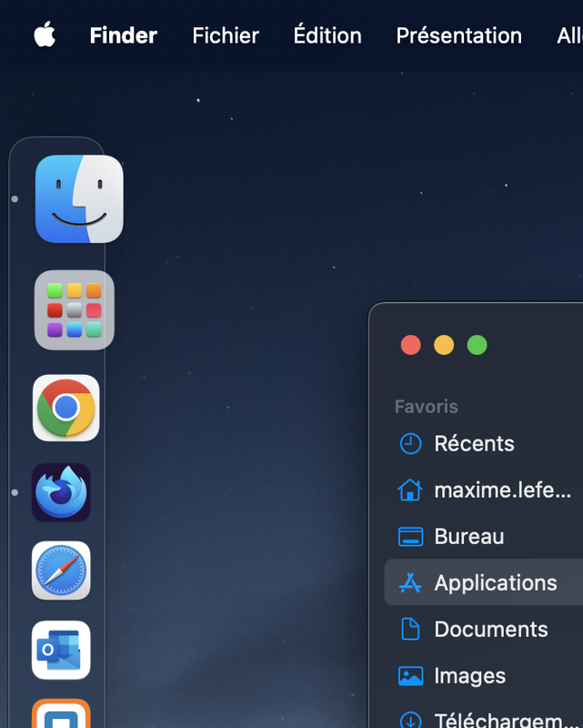The height and width of the screenshot is (728, 583).
Task: Click the Finder icon in the Dock
Action: coord(79,198)
